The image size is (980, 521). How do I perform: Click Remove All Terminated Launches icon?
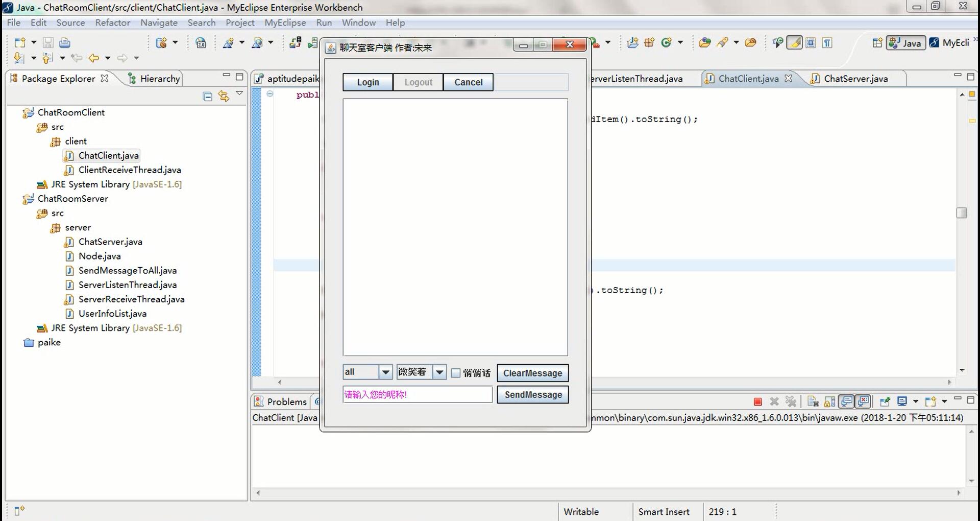pyautogui.click(x=791, y=402)
